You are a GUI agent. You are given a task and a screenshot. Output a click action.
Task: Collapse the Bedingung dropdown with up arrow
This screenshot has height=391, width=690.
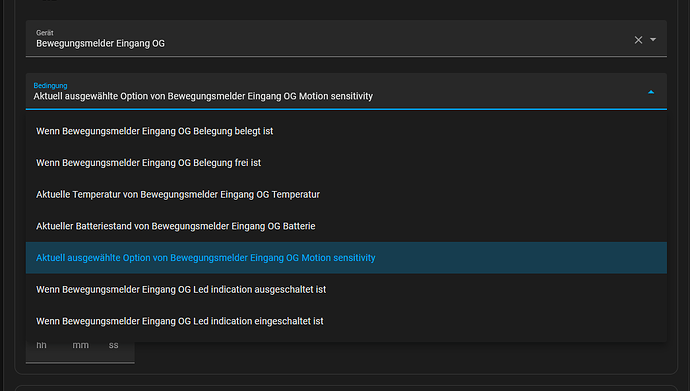(x=651, y=92)
